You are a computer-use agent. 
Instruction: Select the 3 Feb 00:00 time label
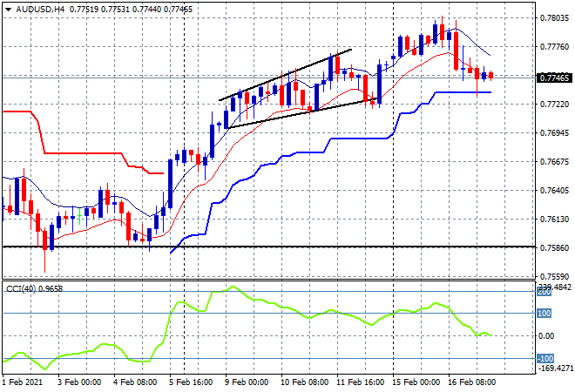pyautogui.click(x=79, y=382)
